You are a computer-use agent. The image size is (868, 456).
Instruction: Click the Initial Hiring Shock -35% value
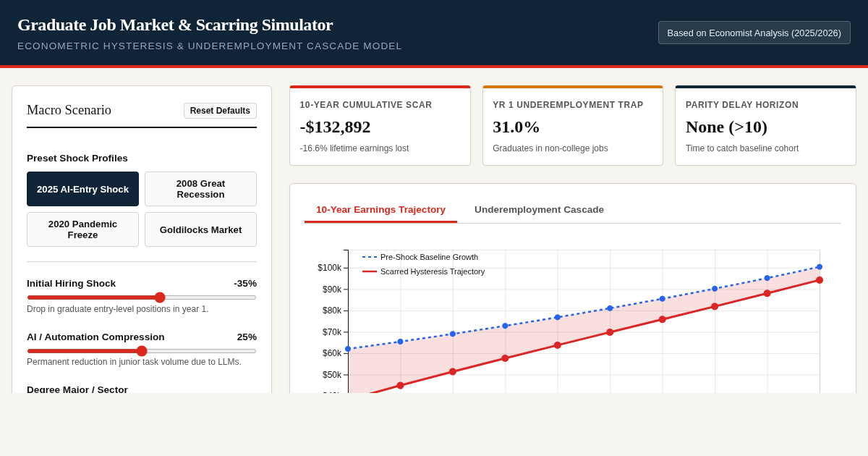click(x=245, y=283)
